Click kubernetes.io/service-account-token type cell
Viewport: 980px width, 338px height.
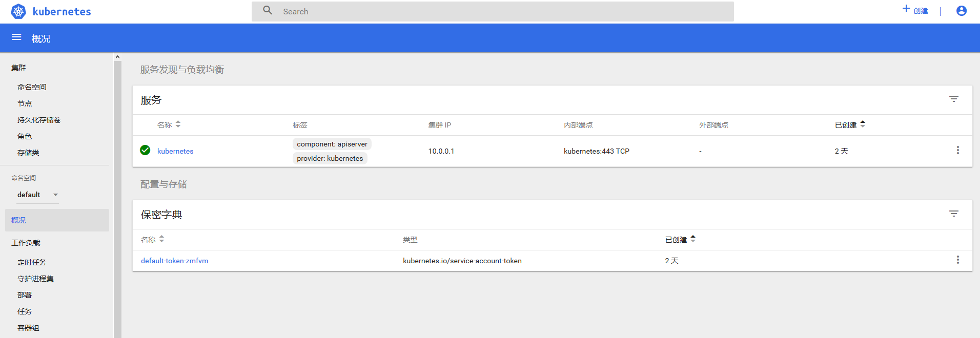(462, 261)
